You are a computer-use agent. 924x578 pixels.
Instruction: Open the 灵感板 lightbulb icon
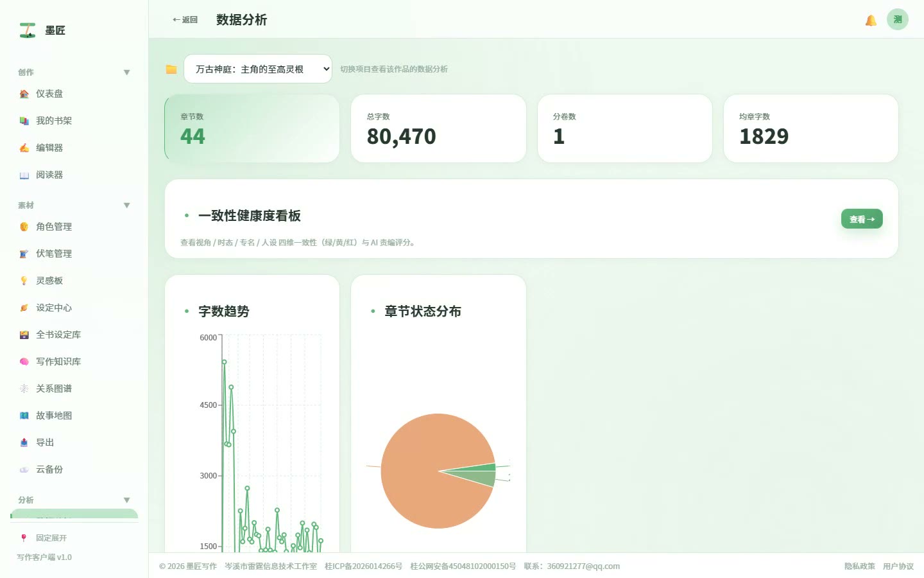24,281
